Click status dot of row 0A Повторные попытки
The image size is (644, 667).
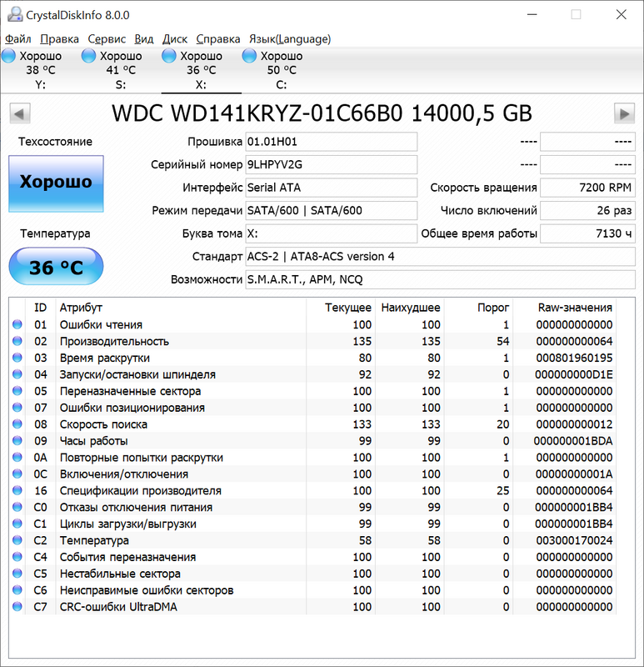point(17,457)
